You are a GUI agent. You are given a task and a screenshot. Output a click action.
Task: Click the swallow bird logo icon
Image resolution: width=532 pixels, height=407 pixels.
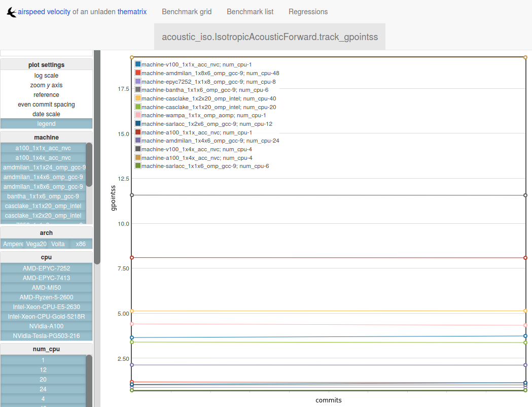pyautogui.click(x=12, y=12)
